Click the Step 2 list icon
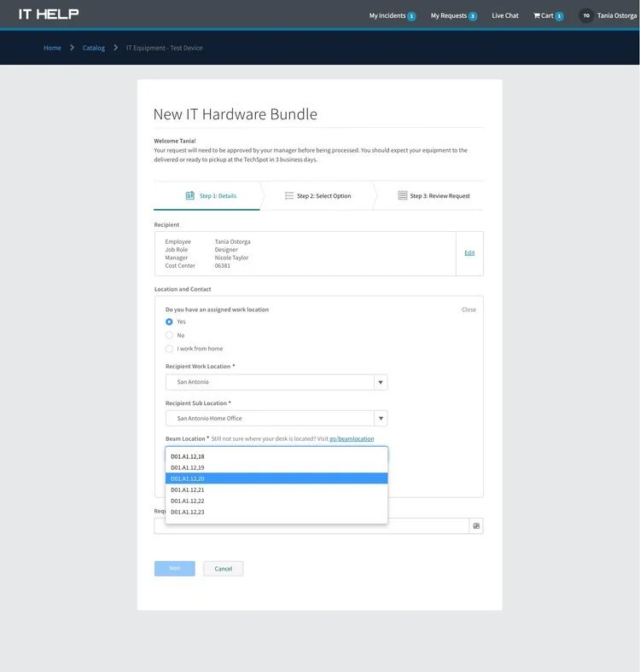Screen dimensions: 640x672 [x=289, y=195]
